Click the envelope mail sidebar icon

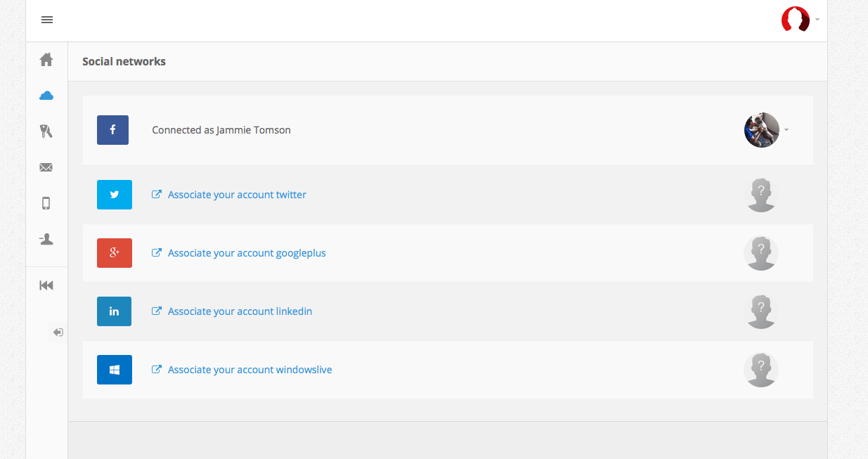click(46, 167)
